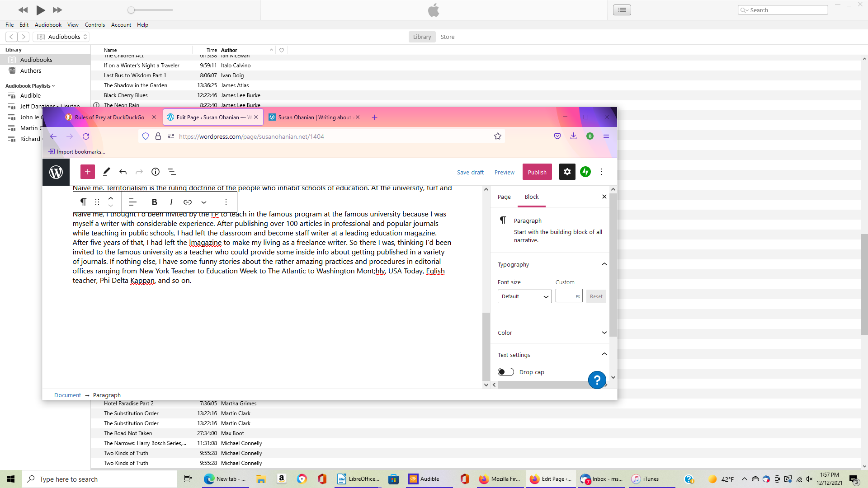The height and width of the screenshot is (488, 868).
Task: Toggle bold formatting in block toolbar
Action: (x=154, y=202)
